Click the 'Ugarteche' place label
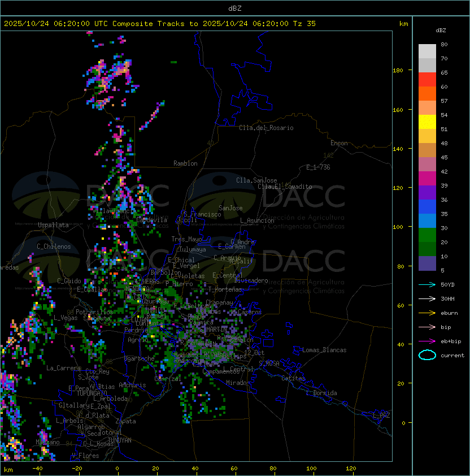 tap(140, 358)
